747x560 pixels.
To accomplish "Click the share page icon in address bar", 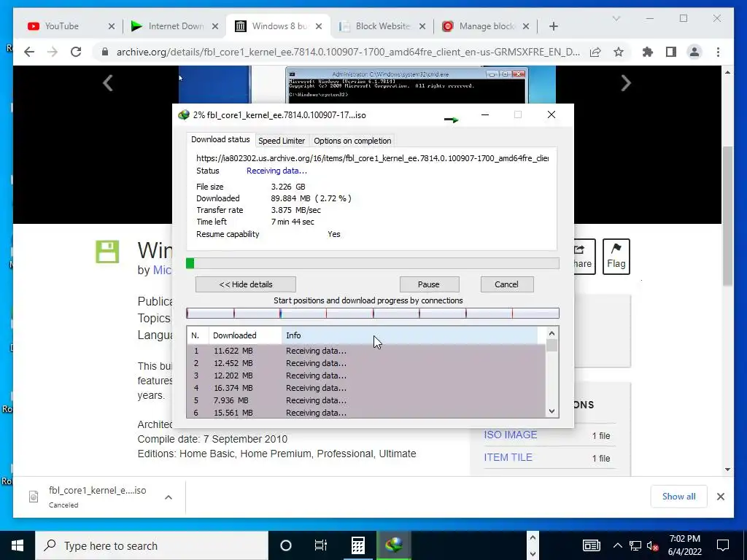I will (x=595, y=52).
